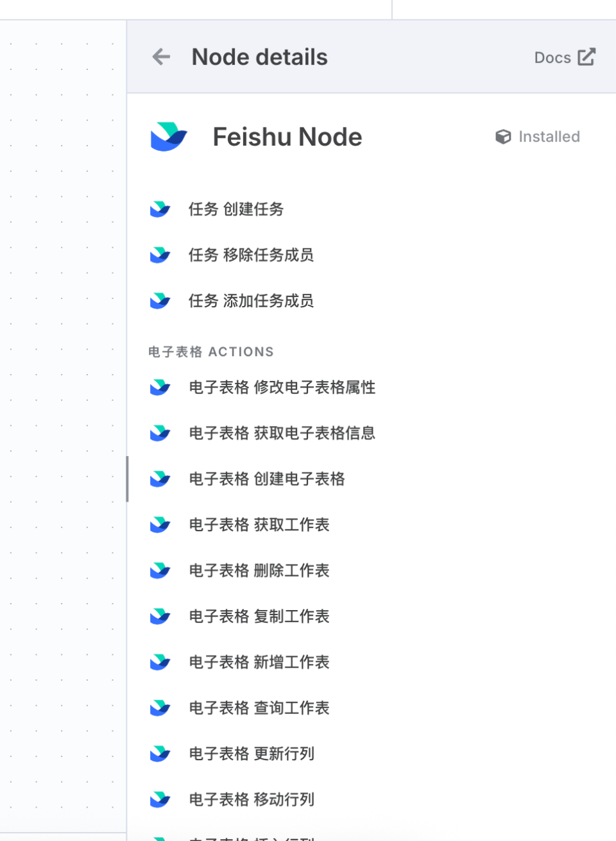The width and height of the screenshot is (616, 841).
Task: Click the 电子表格 ACTIONS section header
Action: tap(211, 352)
